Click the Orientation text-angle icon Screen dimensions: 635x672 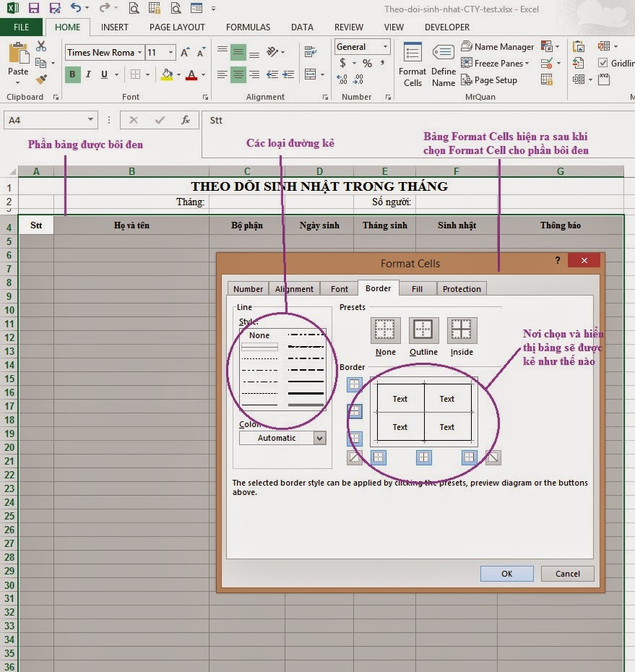pyautogui.click(x=272, y=52)
